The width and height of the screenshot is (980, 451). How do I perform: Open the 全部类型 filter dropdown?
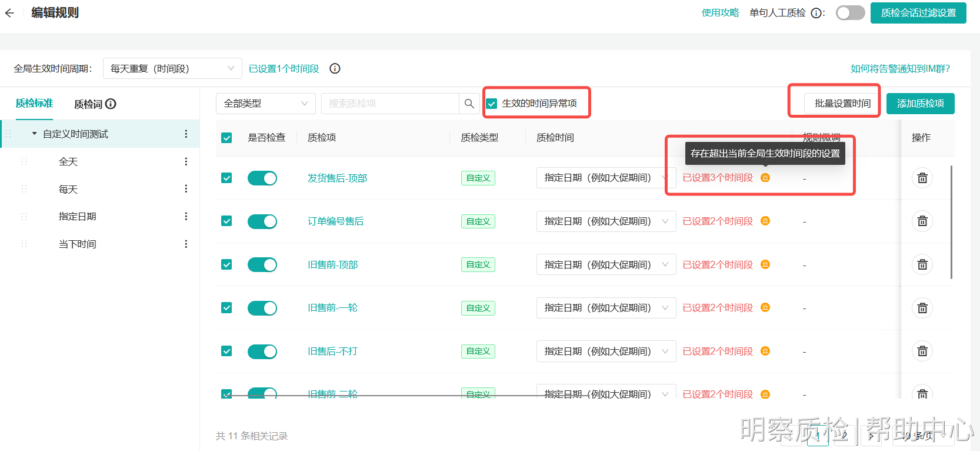(266, 104)
